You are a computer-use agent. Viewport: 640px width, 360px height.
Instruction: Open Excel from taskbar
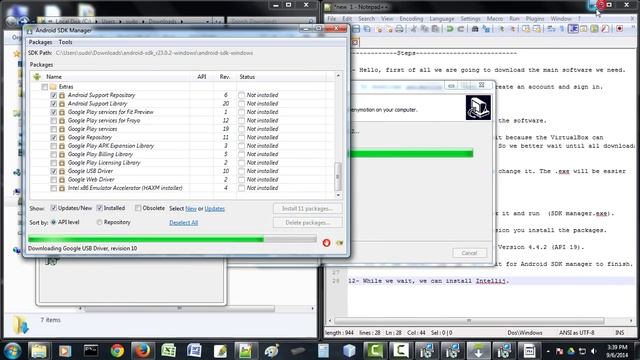click(168, 351)
